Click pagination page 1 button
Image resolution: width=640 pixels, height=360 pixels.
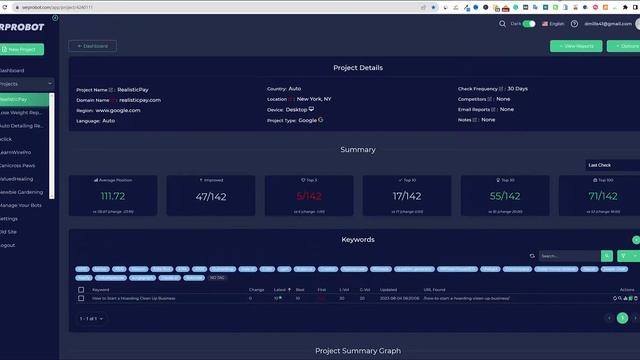click(x=622, y=318)
